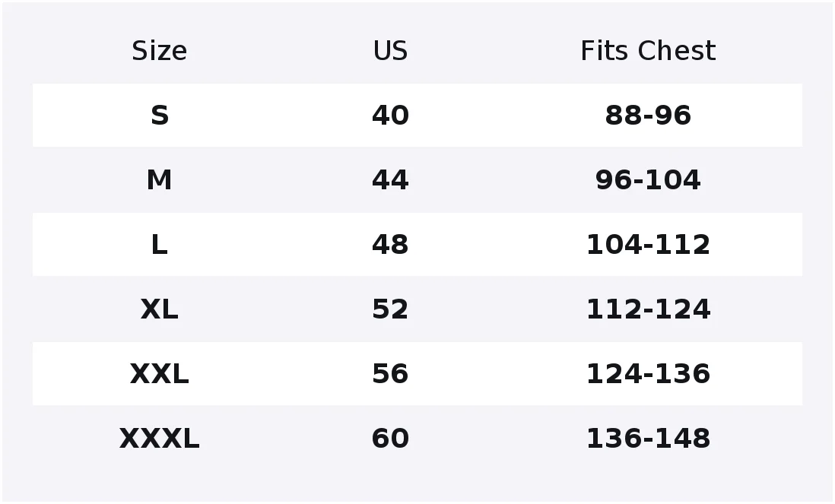835x504 pixels.
Task: Click US size 56 value
Action: click(390, 373)
